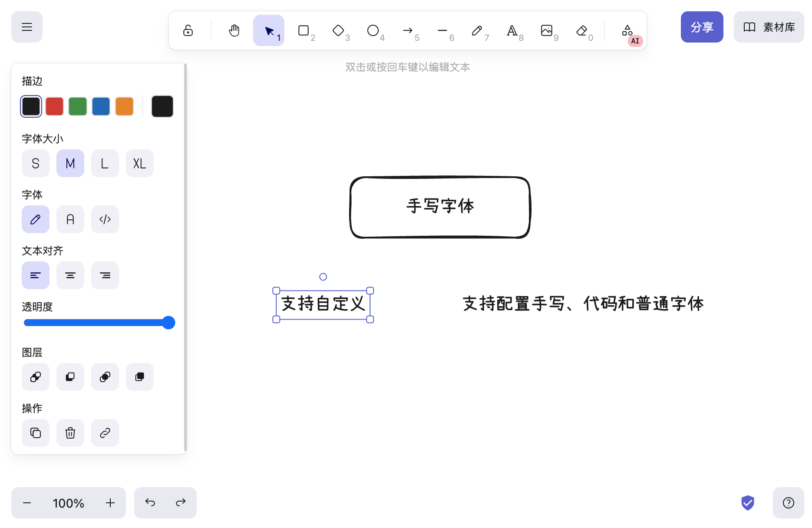
Task: Select the Arrow tool
Action: click(x=408, y=30)
